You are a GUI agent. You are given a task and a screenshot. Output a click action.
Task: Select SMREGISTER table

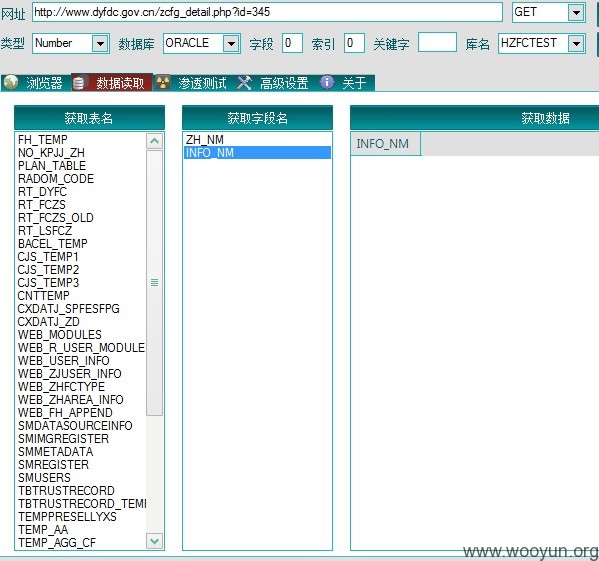pos(53,464)
